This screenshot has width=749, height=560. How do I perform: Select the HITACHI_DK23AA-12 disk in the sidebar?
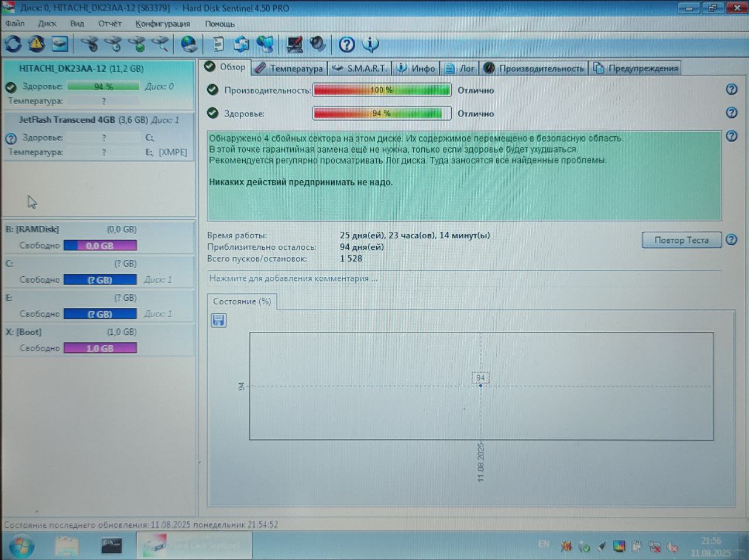coord(98,85)
